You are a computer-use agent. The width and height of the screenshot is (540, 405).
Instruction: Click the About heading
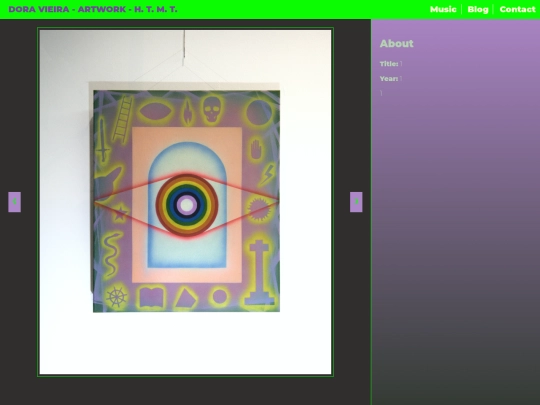pos(396,43)
